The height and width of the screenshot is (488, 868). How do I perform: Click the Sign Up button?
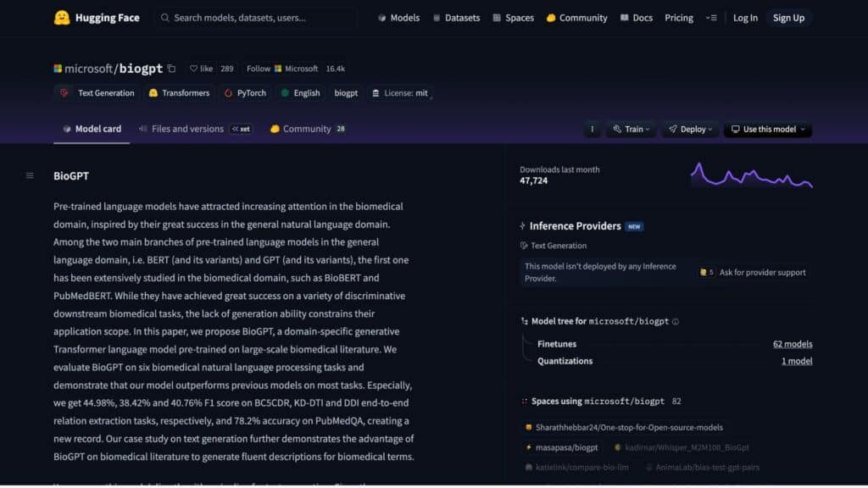click(788, 18)
